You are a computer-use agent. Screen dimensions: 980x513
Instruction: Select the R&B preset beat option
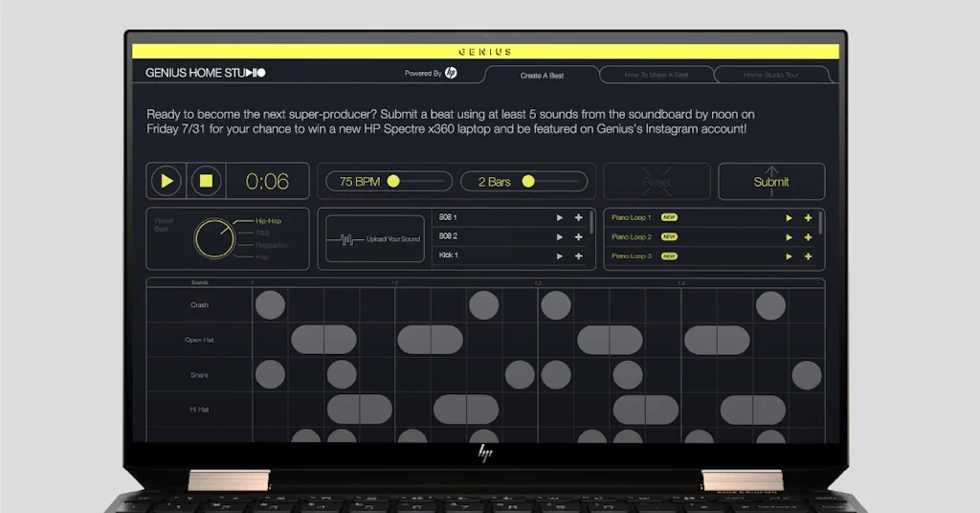point(261,233)
